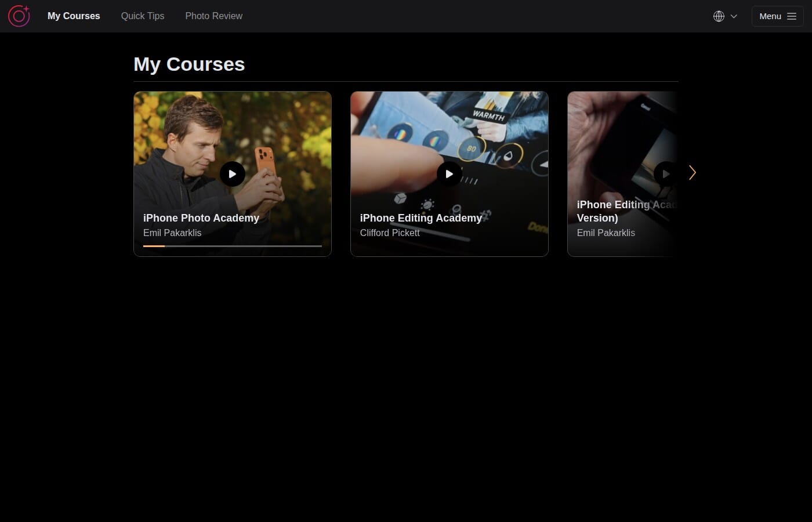This screenshot has height=522, width=812.
Task: Click the play icon on third course card
Action: click(x=666, y=174)
